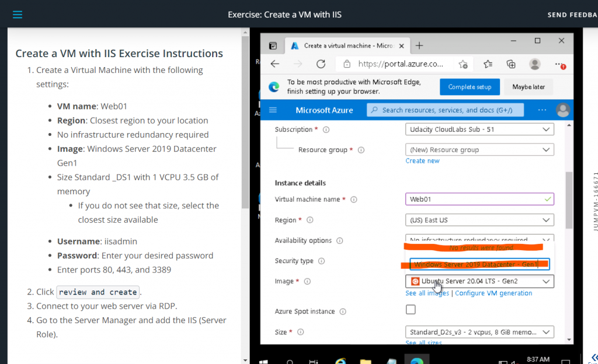
Task: Go to Microsoft Azure home
Action: [x=324, y=110]
